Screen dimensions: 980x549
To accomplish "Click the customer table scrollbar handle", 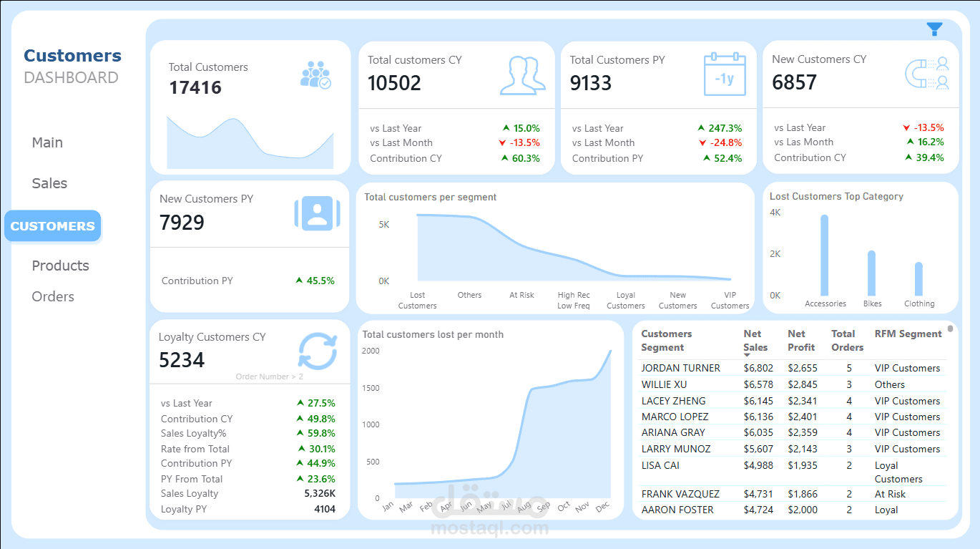I will (950, 329).
